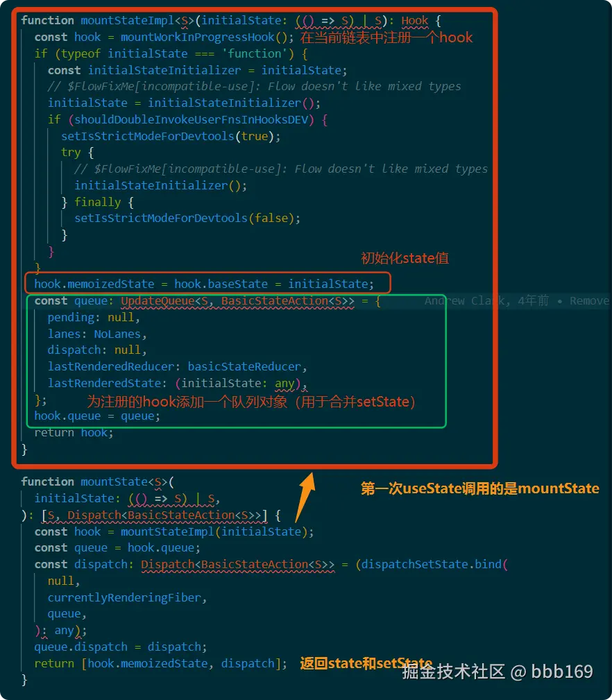Screen dimensions: 612x700
Task: Click the "lastRenderedState: (initialState: any)," line
Action: [177, 383]
